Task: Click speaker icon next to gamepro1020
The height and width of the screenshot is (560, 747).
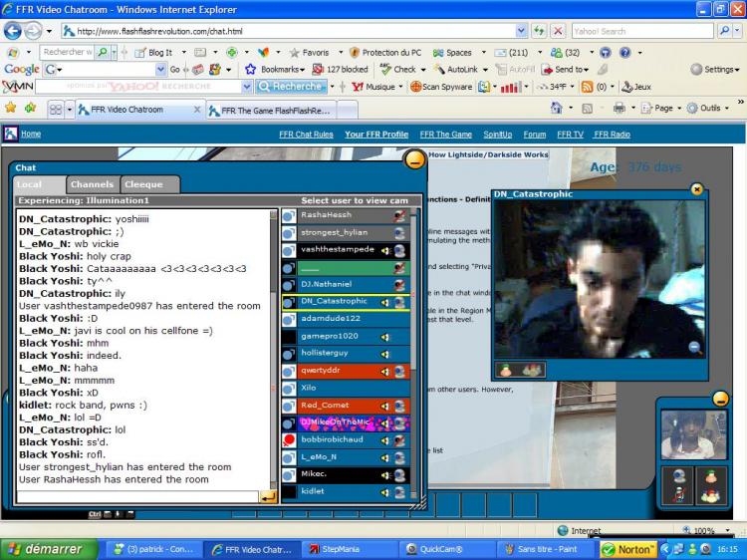Action: click(385, 337)
